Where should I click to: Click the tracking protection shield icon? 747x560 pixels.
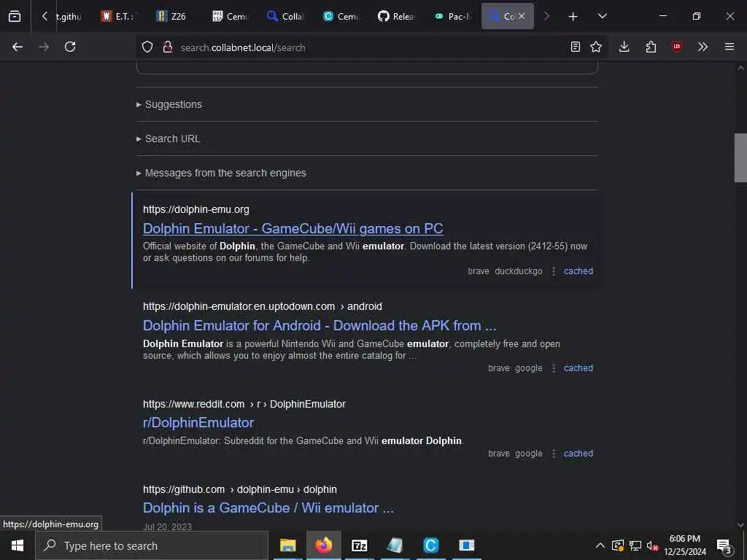coord(147,47)
